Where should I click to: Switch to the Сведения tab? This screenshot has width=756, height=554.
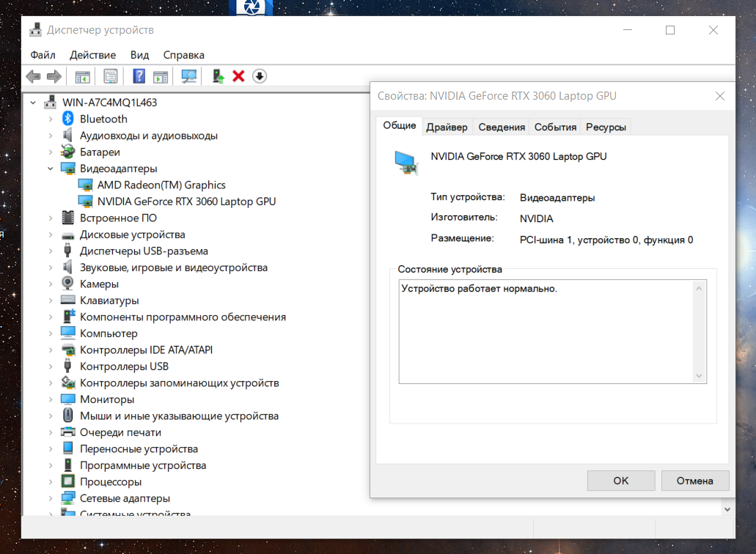pos(502,128)
